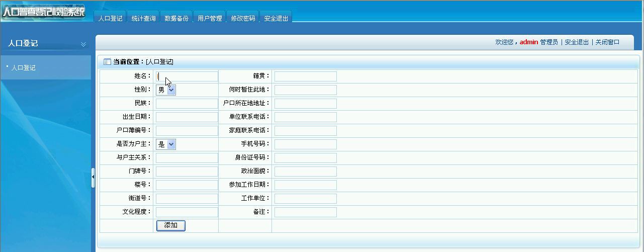
Task: Click the admin username text
Action: (529, 42)
